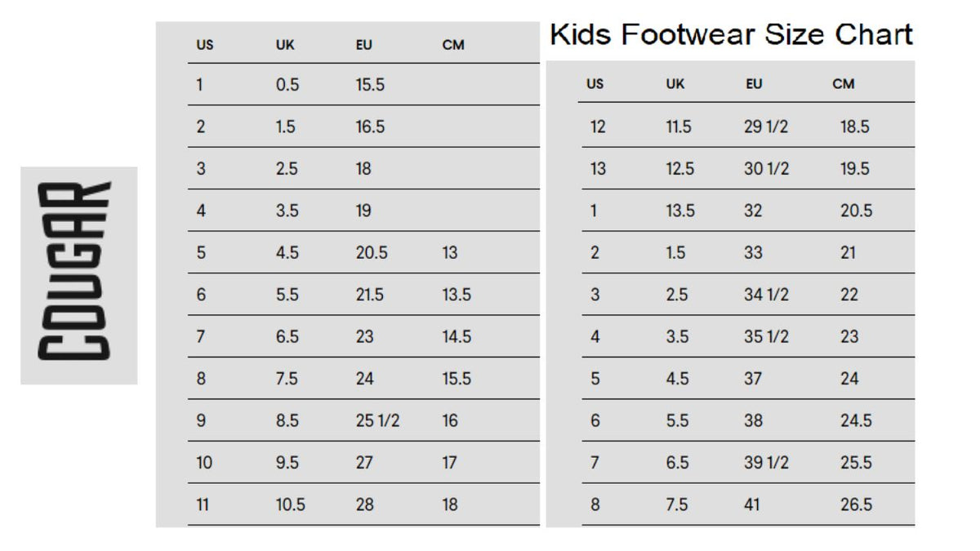Click the EU 39 1/2 value
This screenshot has height=551, width=980.
tap(766, 463)
